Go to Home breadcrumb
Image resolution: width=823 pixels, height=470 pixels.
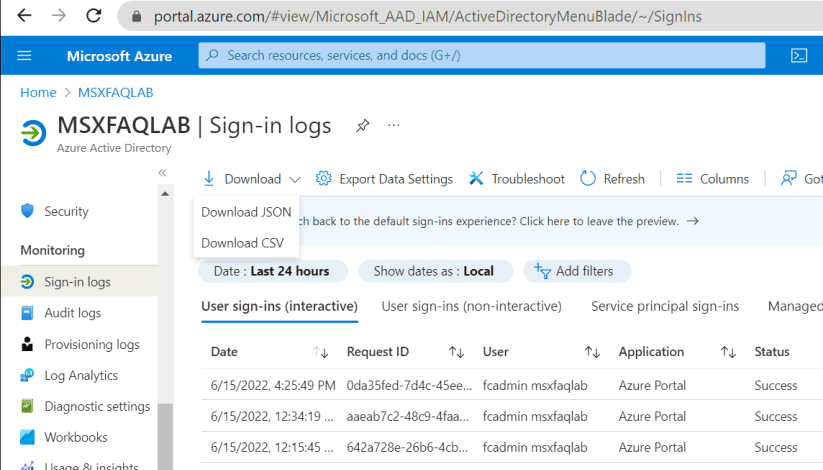pos(38,92)
